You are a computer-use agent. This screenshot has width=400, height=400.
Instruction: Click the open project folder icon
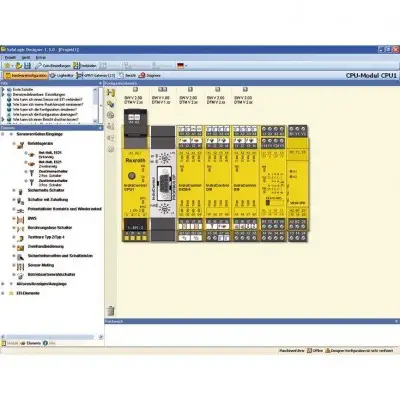click(x=19, y=66)
